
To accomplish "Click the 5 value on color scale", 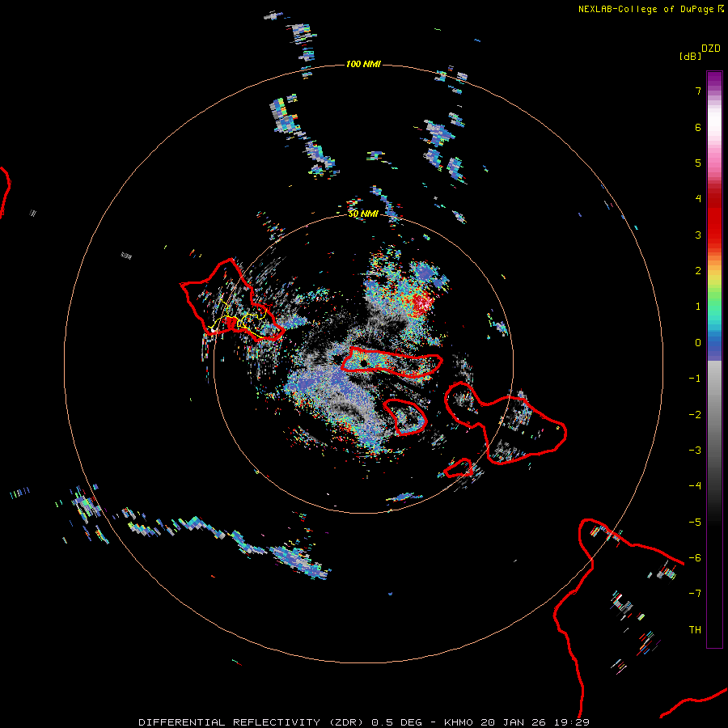I will tap(698, 163).
